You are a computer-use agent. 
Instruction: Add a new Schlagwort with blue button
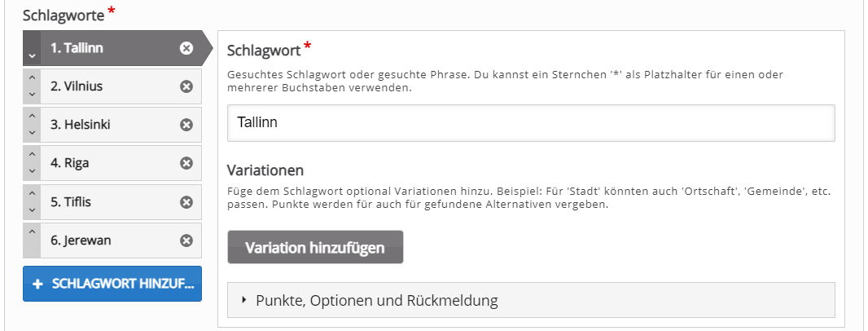(x=112, y=284)
